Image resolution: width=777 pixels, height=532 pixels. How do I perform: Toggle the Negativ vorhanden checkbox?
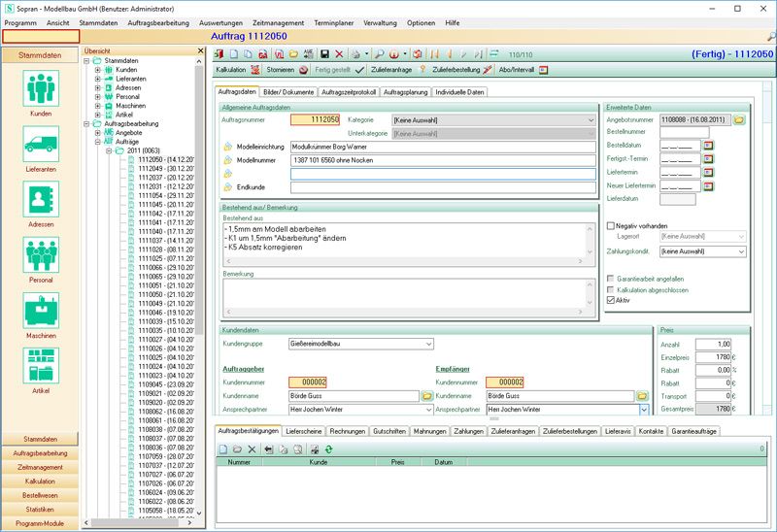click(611, 225)
